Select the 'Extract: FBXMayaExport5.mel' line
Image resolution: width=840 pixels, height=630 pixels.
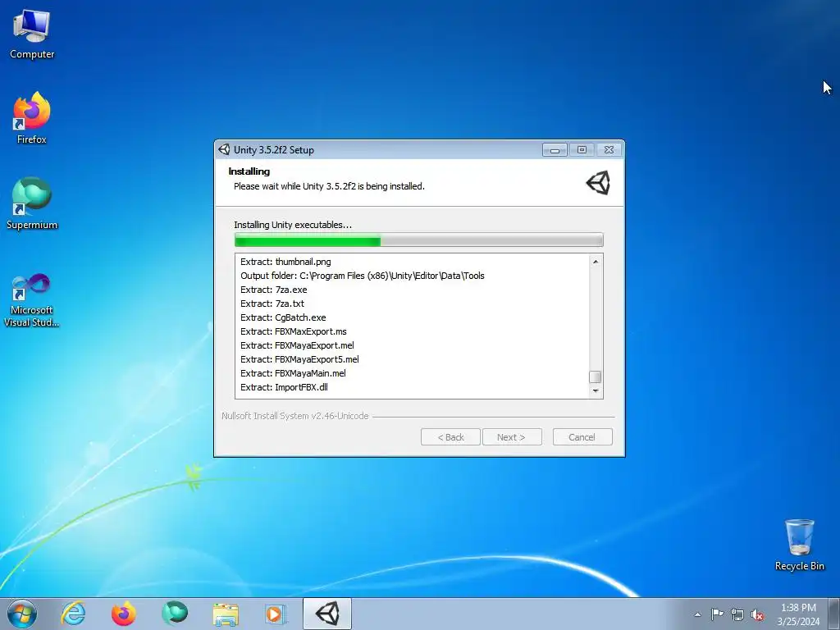pyautogui.click(x=299, y=359)
